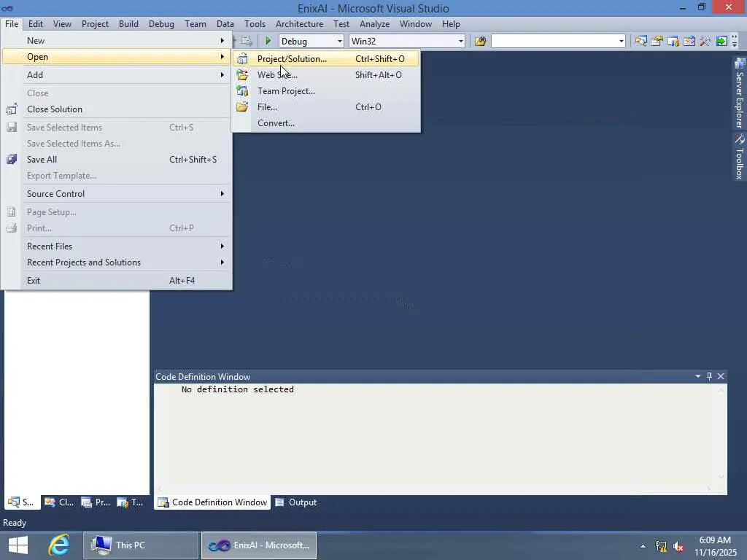Click the Find in Files toolbar icon
Image resolution: width=747 pixels, height=560 pixels.
click(x=480, y=41)
